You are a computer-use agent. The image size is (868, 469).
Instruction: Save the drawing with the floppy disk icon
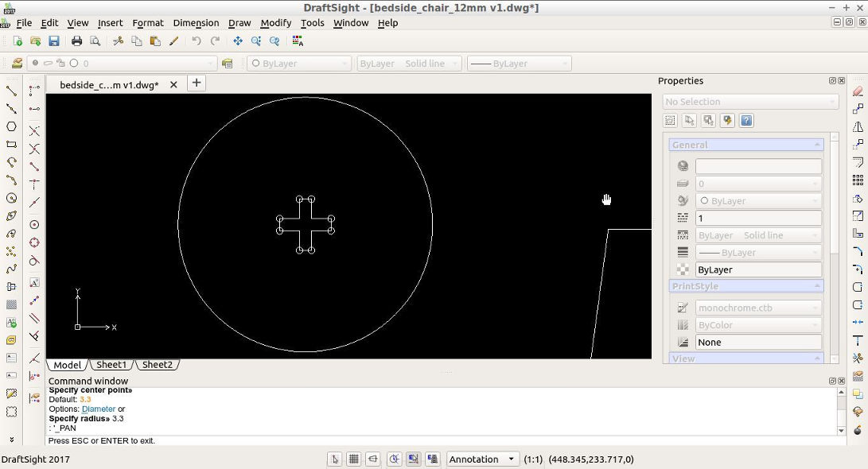(53, 41)
